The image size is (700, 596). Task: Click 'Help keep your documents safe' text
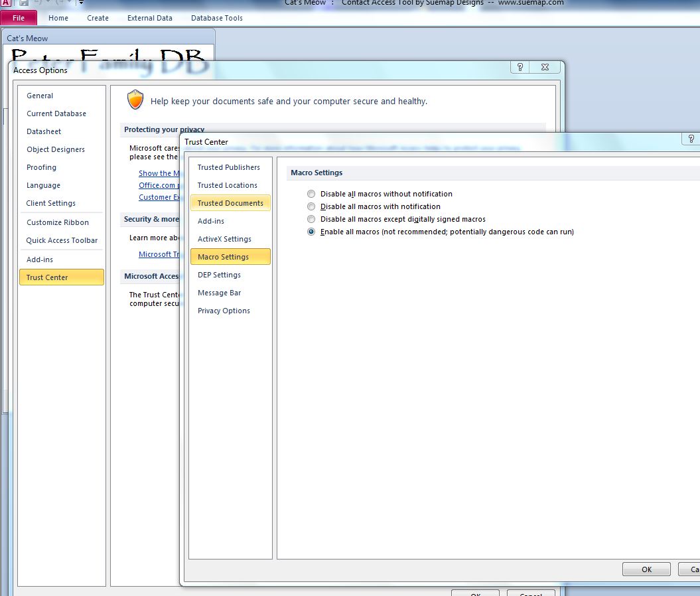click(x=289, y=102)
